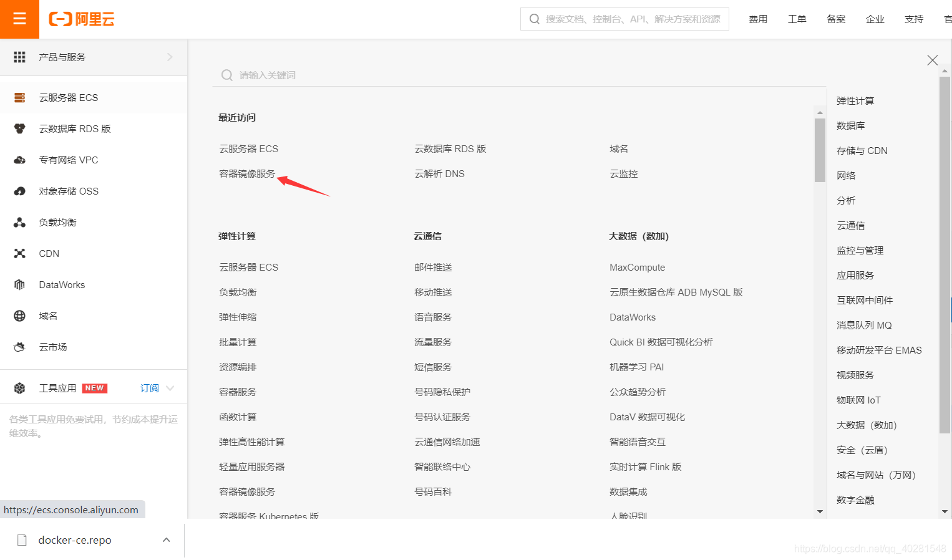The width and height of the screenshot is (952, 560).
Task: Open 费用 in the top menu
Action: 758,19
